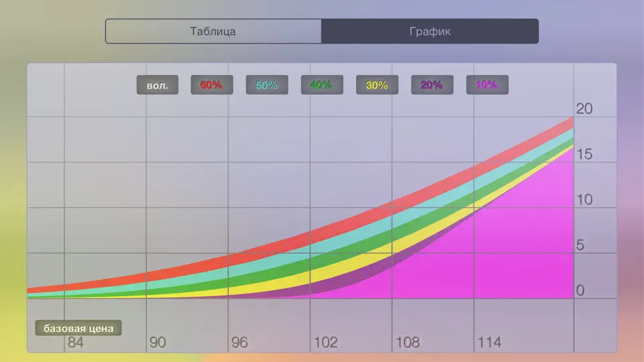Toggle the 10% volatility curve
644x362 pixels.
pos(487,85)
